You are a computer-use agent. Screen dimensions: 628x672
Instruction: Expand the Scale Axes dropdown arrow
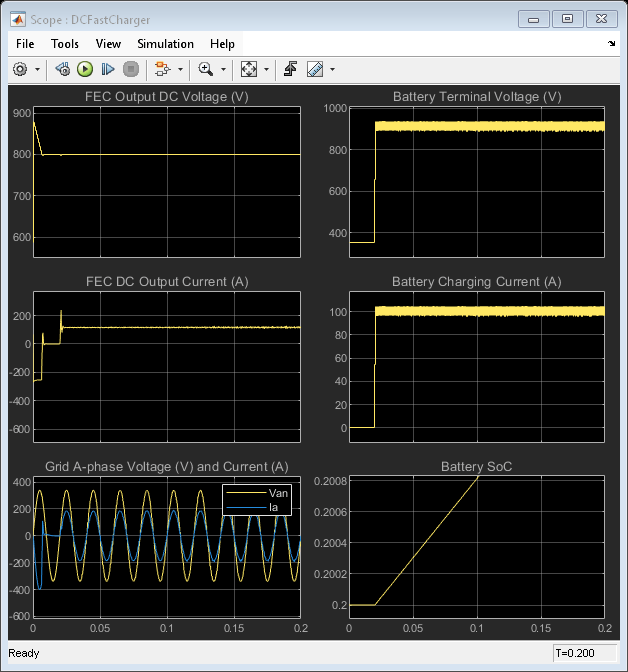[266, 69]
